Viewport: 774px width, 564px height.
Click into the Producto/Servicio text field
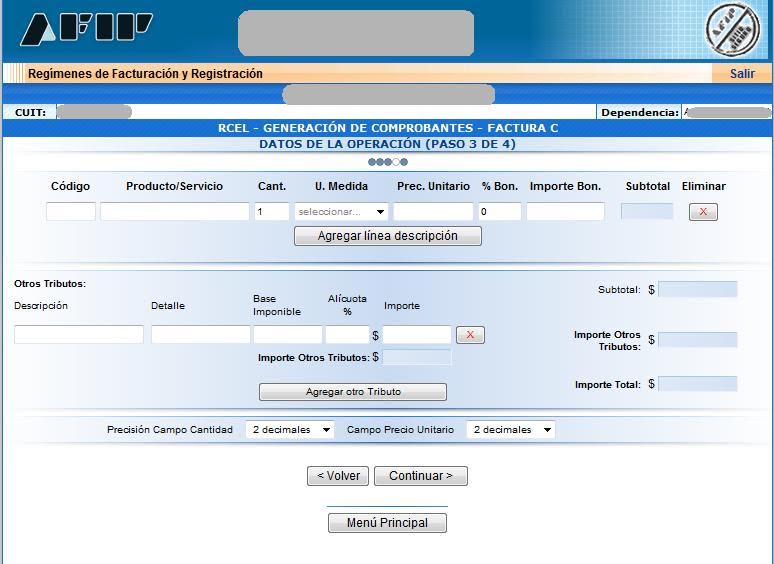pos(174,212)
